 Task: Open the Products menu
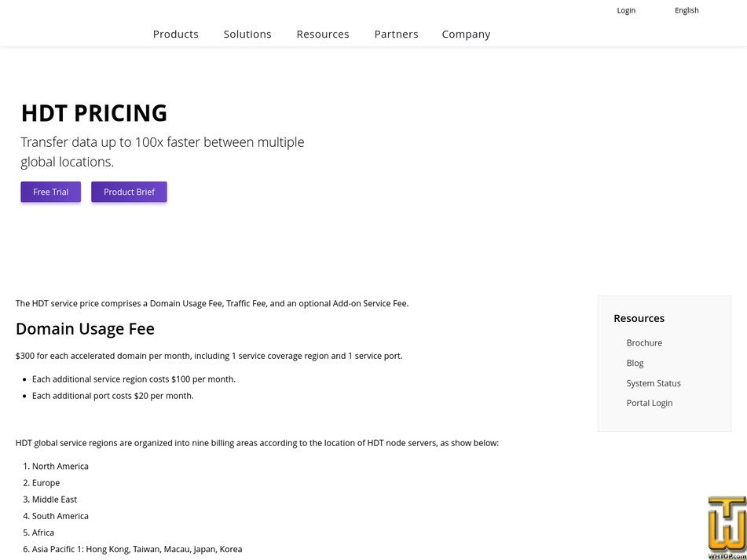[176, 35]
